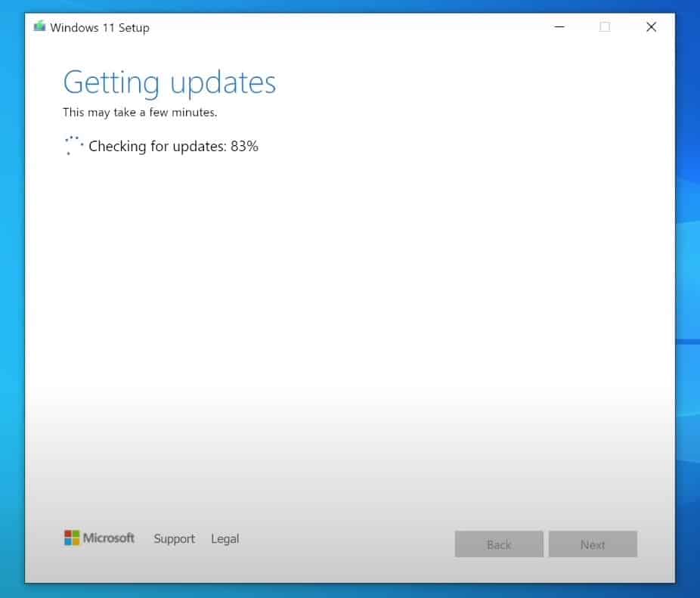Viewport: 700px width, 598px height.
Task: Click the desktop background outside the setup window
Action: tap(689, 302)
